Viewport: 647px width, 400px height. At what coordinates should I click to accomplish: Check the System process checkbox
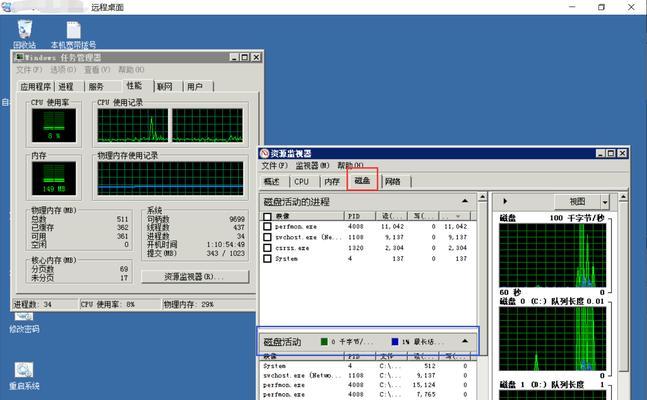click(x=267, y=259)
